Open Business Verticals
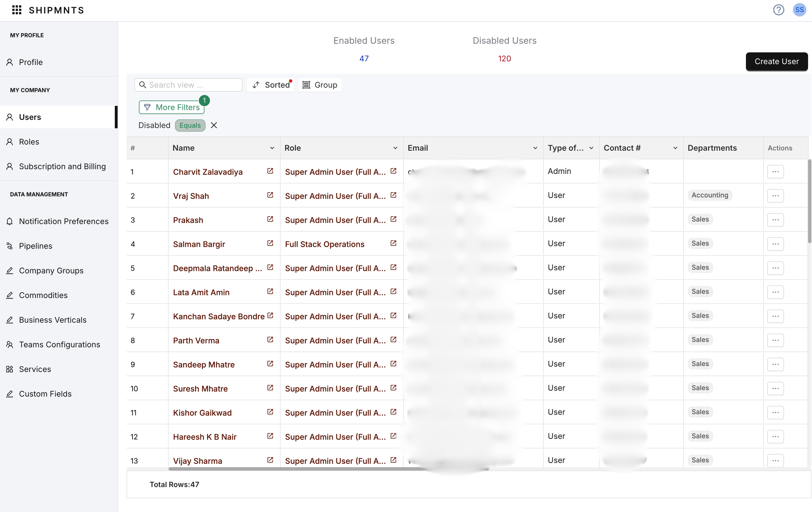 tap(59, 320)
